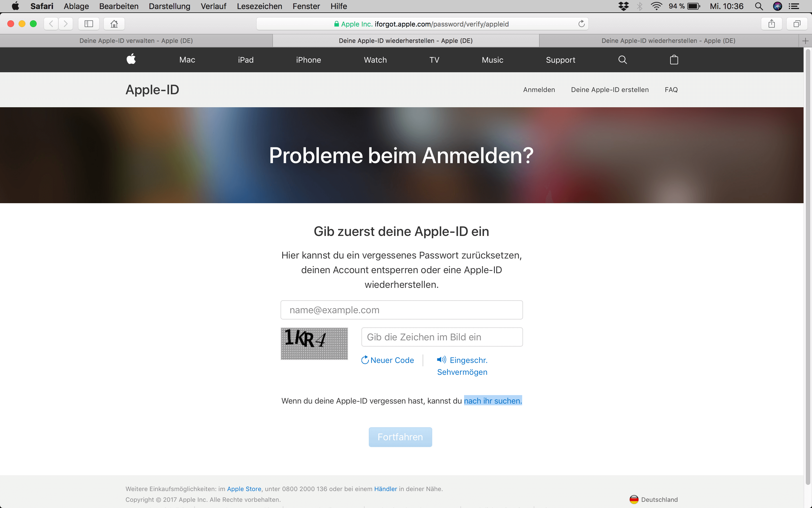The width and height of the screenshot is (812, 508).
Task: Switch to 'Deine Apple-ID verwalten' tab
Action: [x=136, y=41]
